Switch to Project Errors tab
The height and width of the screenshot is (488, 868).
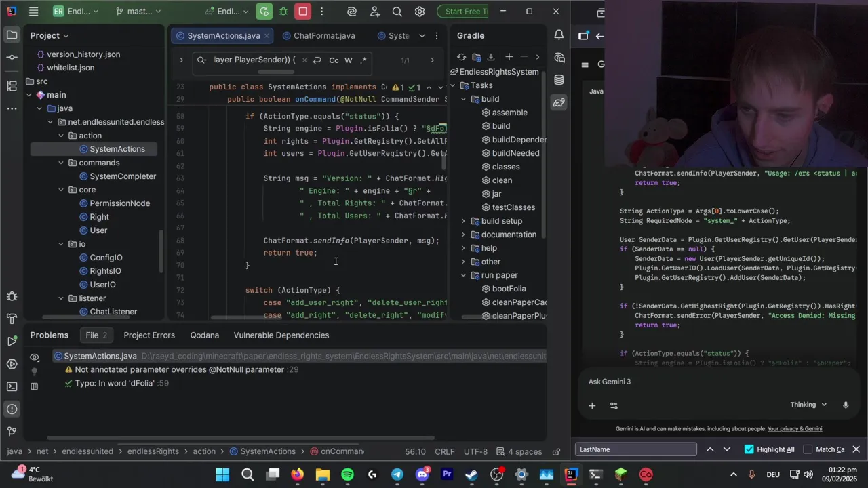pos(149,335)
